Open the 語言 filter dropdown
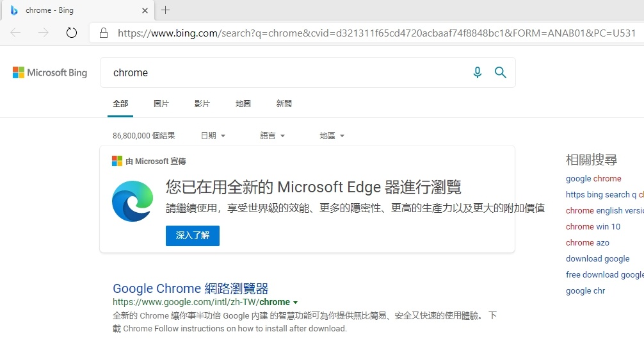The width and height of the screenshot is (644, 341). [272, 135]
